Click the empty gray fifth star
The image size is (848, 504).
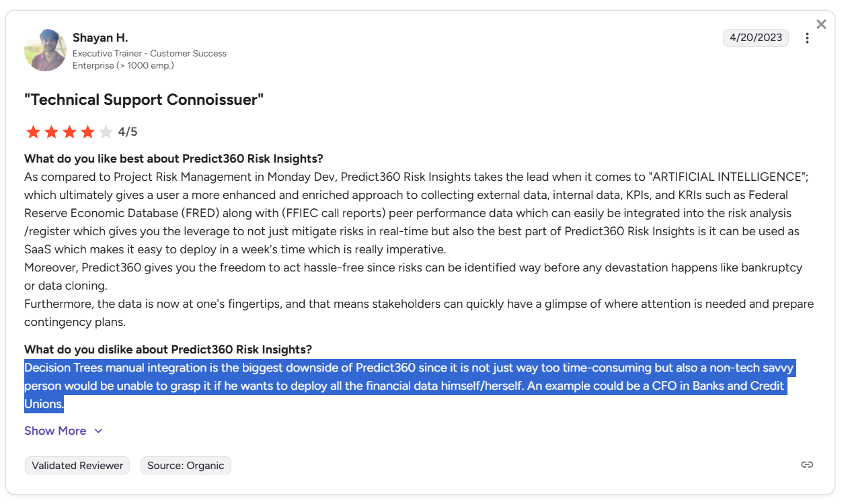coord(106,132)
